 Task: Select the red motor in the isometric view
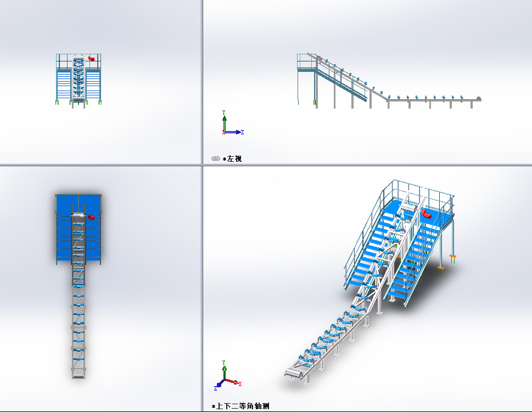(x=426, y=214)
